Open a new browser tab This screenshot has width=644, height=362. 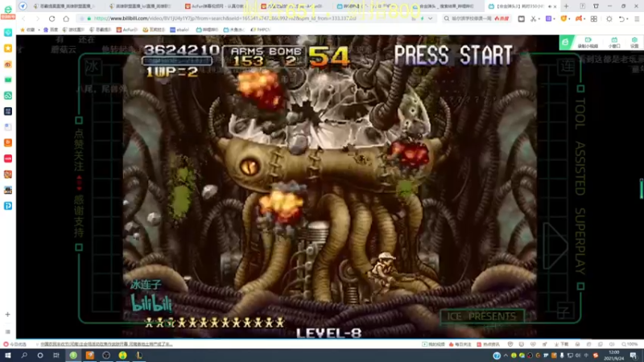(x=567, y=6)
